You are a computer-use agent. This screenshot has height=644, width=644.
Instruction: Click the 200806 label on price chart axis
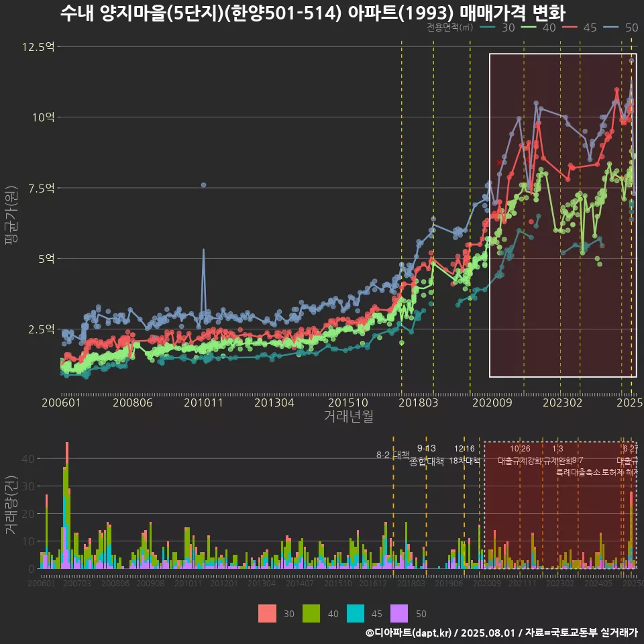click(133, 402)
